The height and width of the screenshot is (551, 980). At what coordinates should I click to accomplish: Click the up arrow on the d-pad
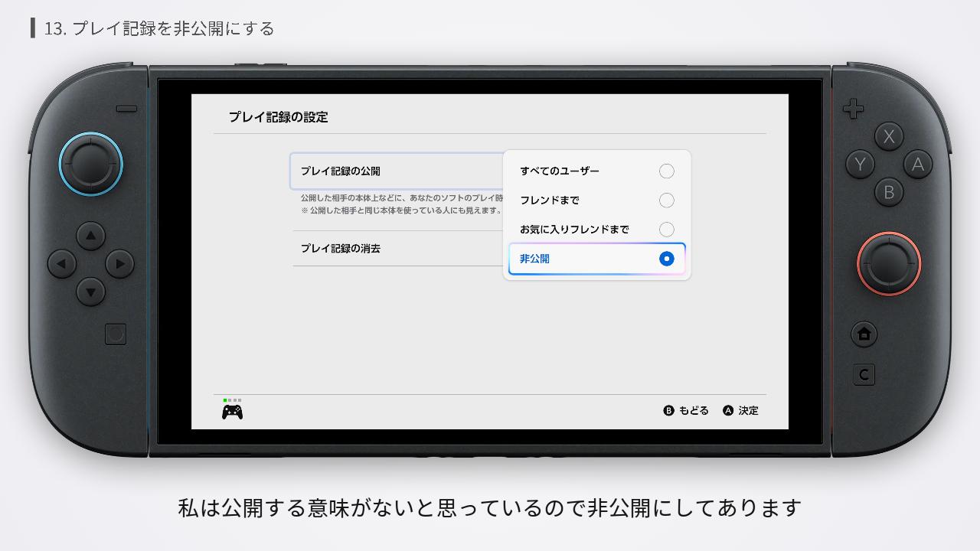click(91, 236)
